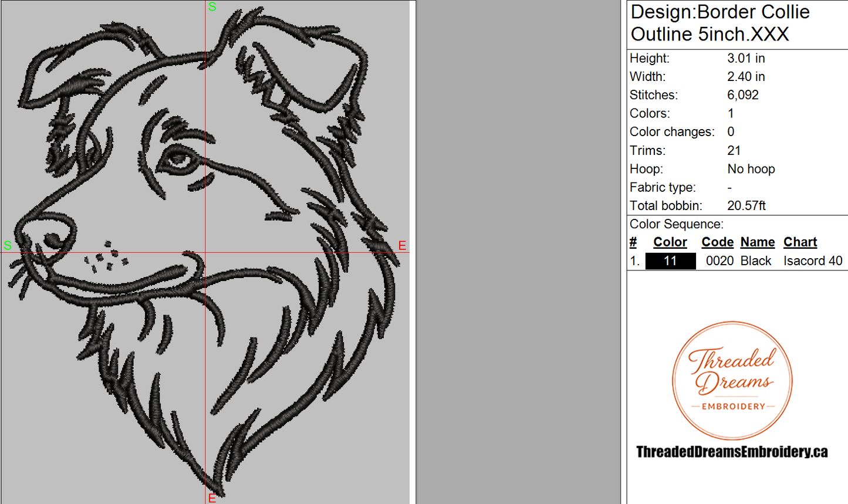Viewport: 848px width, 504px height.
Task: Click the sequence number '1.' in color list
Action: 635,261
